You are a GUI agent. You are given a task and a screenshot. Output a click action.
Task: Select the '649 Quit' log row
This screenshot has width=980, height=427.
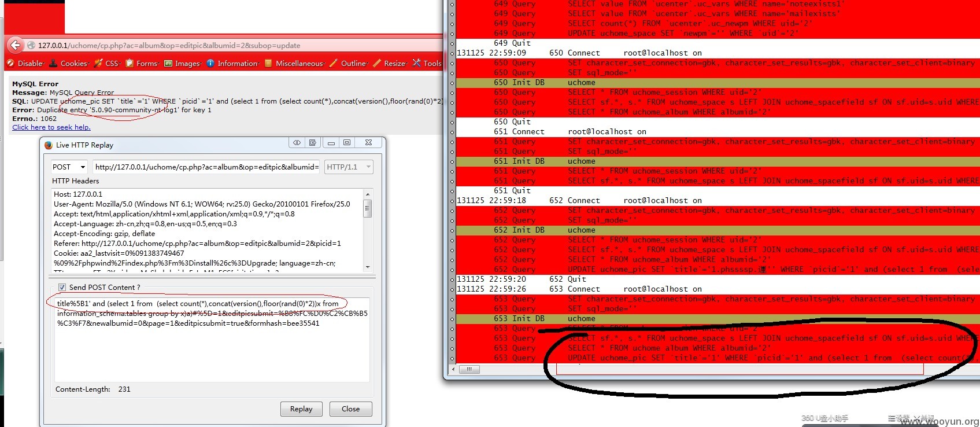(718, 43)
